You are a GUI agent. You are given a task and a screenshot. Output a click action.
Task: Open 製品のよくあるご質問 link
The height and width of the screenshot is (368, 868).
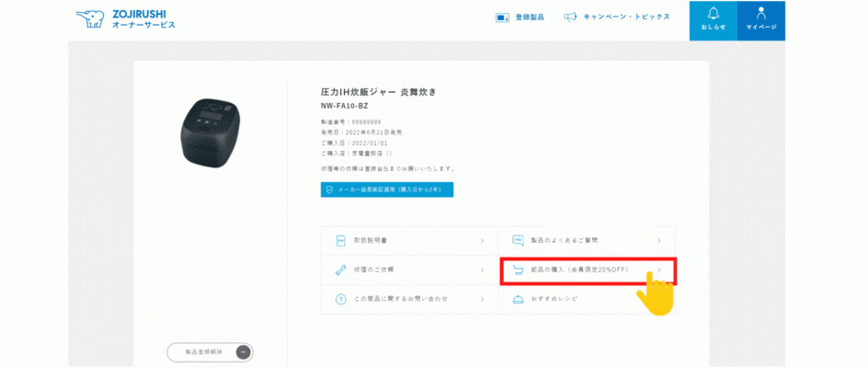point(587,240)
